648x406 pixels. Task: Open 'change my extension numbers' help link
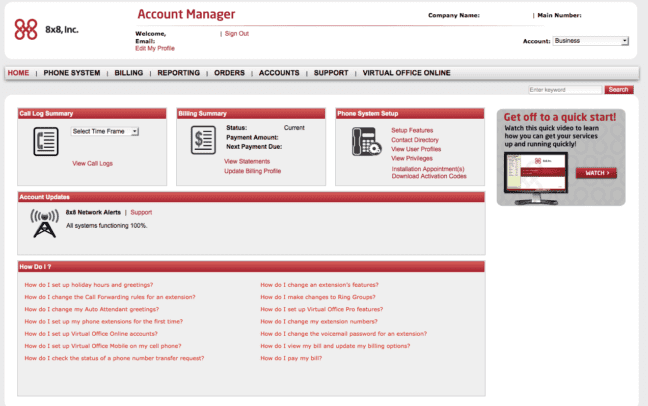pyautogui.click(x=319, y=321)
